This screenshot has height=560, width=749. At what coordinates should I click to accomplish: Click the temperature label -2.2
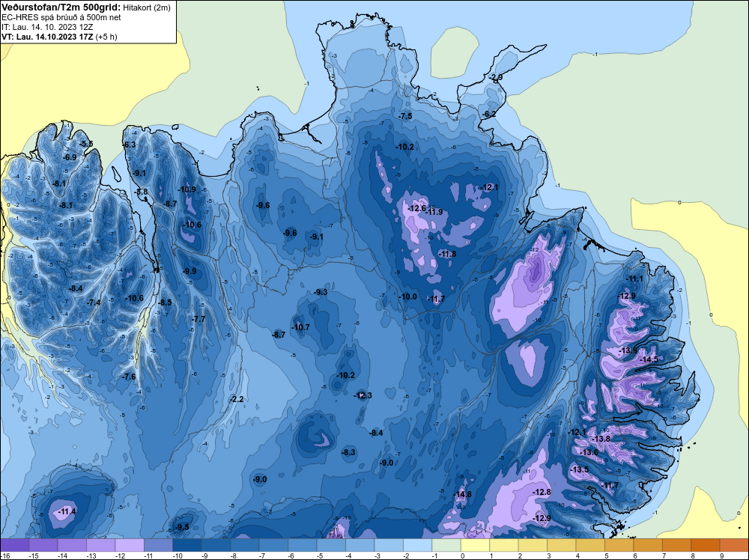coord(237,399)
